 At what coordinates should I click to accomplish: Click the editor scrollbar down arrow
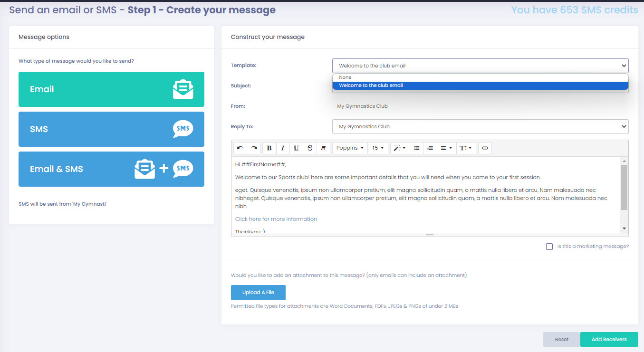pyautogui.click(x=624, y=228)
